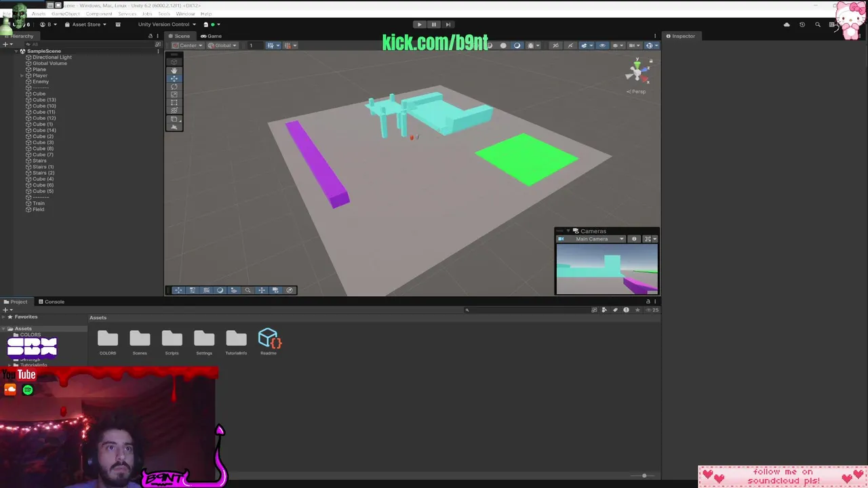868x488 pixels.
Task: Open the undo history icon
Action: (x=802, y=24)
